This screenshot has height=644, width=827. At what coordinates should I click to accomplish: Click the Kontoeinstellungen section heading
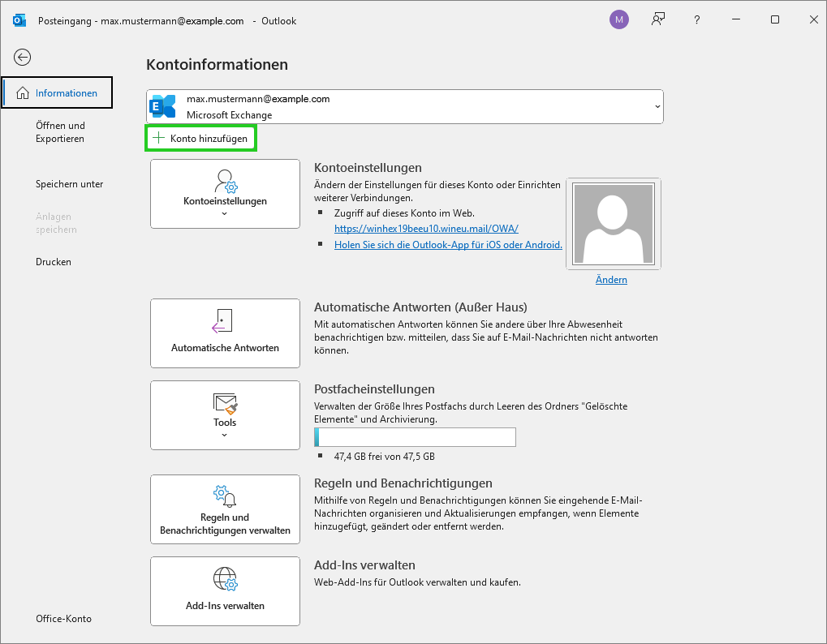click(368, 168)
